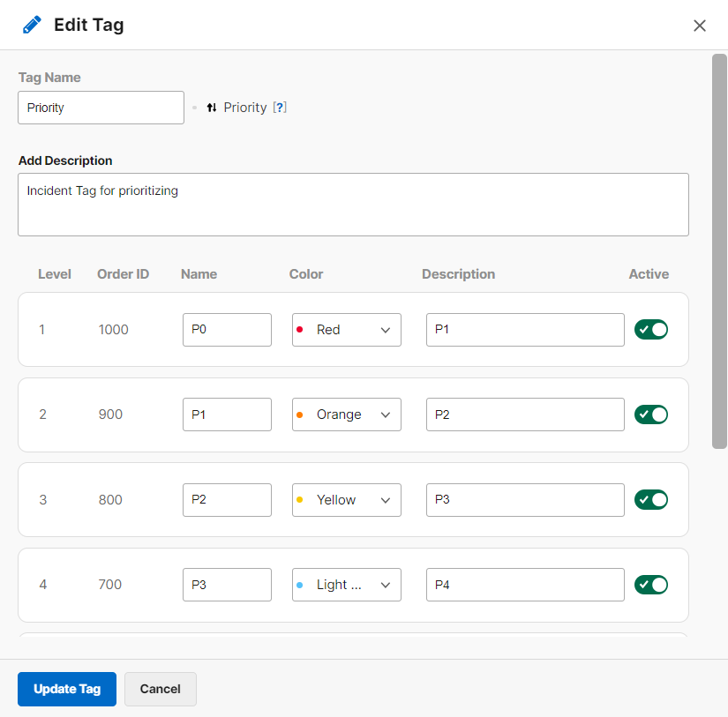The image size is (728, 717).
Task: Expand the Orange color dropdown
Action: point(346,415)
